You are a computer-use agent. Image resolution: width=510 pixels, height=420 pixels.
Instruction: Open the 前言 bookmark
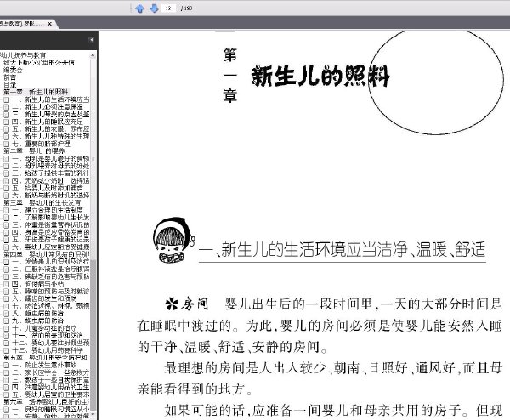point(9,77)
